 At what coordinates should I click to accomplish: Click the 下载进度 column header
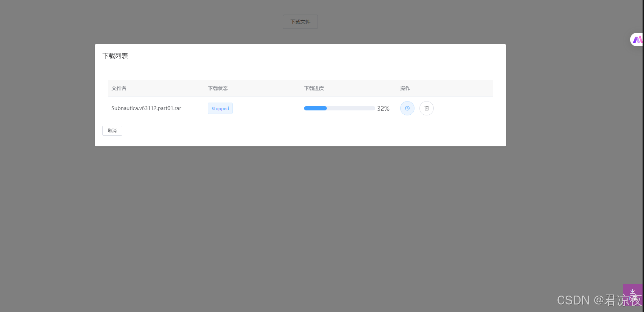click(314, 88)
